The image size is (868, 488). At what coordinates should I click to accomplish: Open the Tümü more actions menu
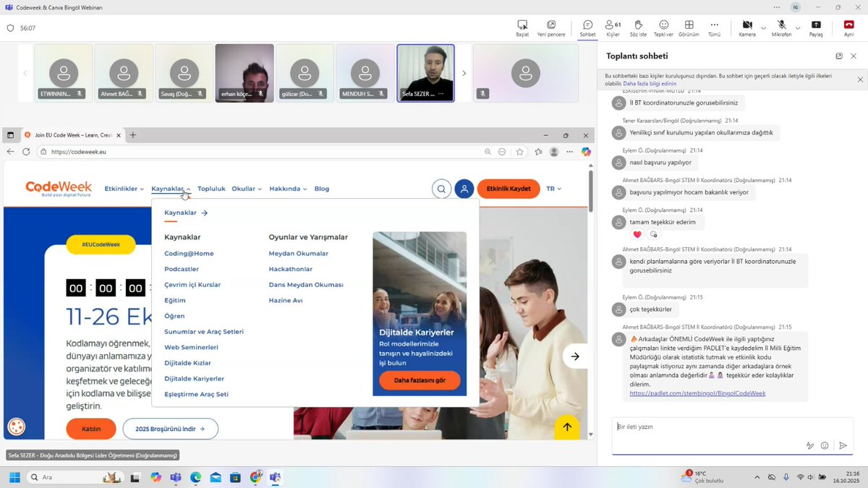714,28
